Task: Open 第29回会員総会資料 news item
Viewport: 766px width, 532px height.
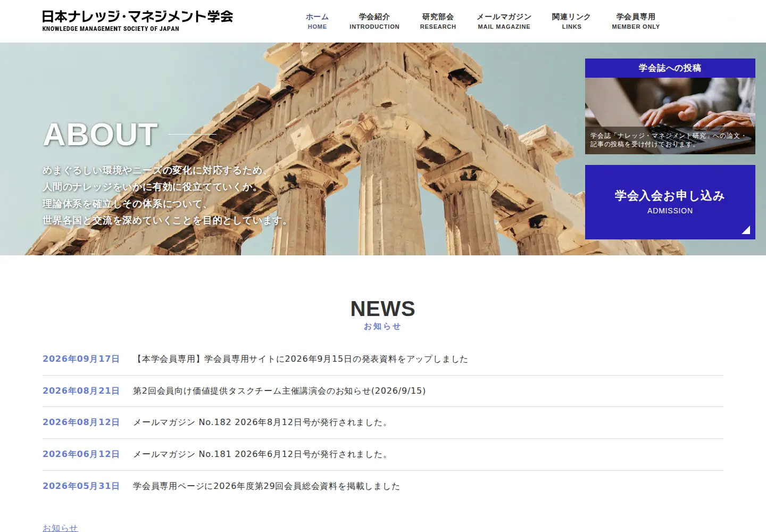Action: [x=267, y=486]
